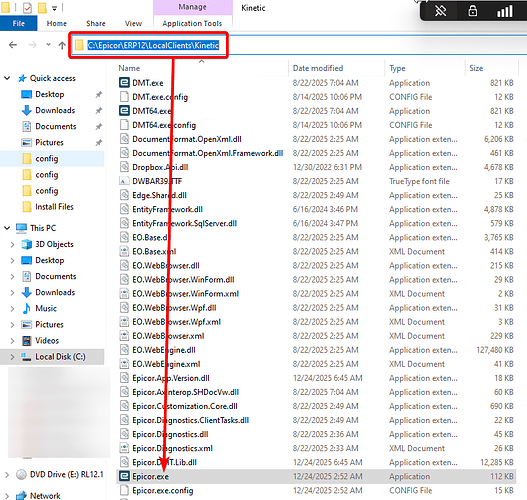This screenshot has width=527, height=500.
Task: Select Local Disk (C:) drive icon
Action: click(x=27, y=357)
